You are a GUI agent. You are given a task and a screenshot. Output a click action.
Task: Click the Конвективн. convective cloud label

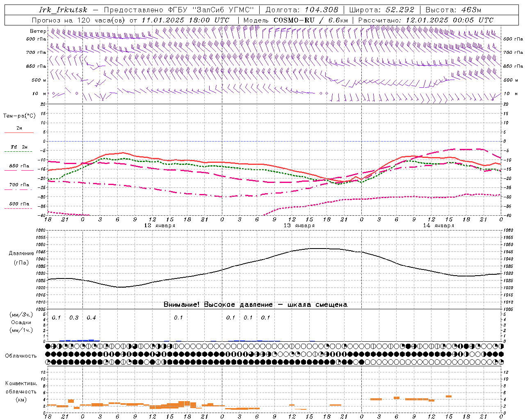pyautogui.click(x=21, y=383)
